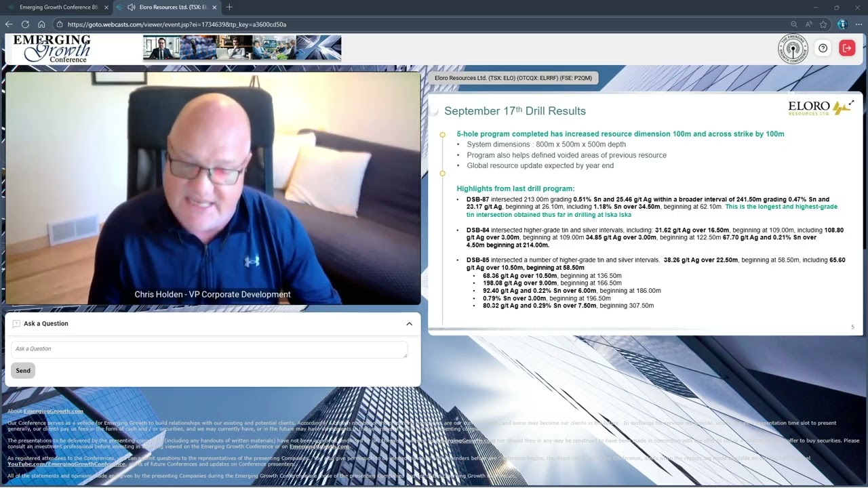Viewport: 868px width, 488px height.
Task: Minimize the browser window
Action: pyautogui.click(x=815, y=7)
